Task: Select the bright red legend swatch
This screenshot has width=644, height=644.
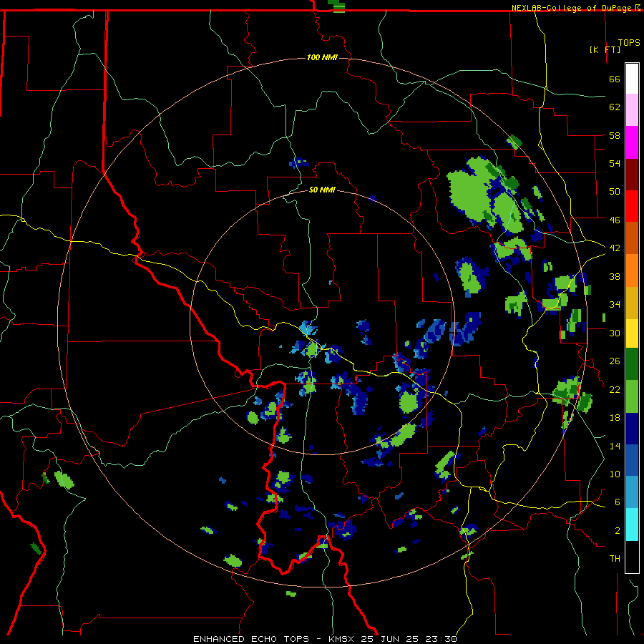Action: (x=632, y=206)
